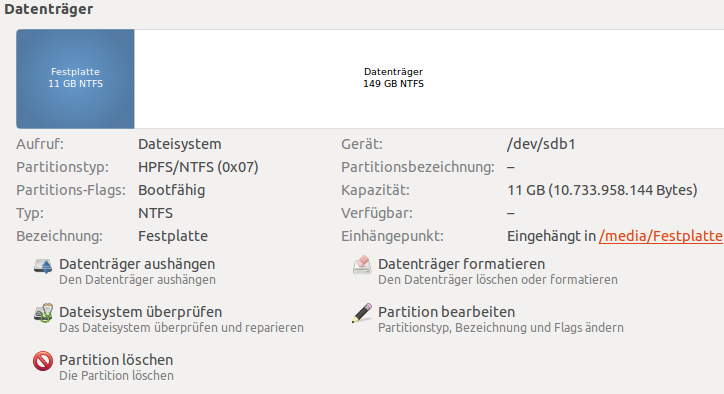This screenshot has width=724, height=394.
Task: Open the /media/Festplatte mount point link
Action: click(x=661, y=236)
